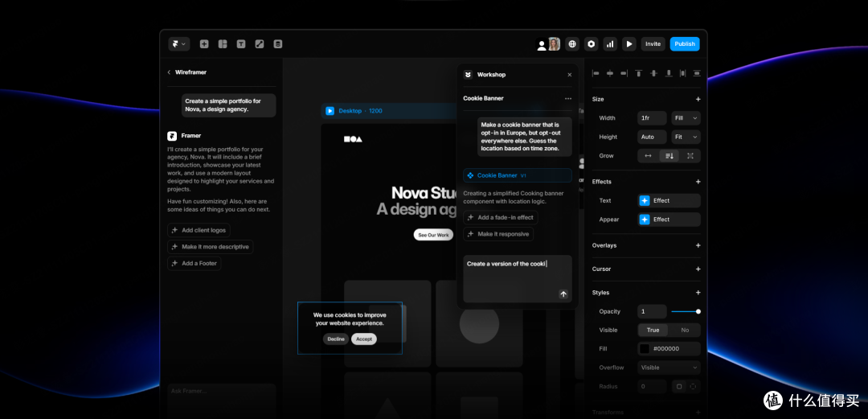Add a Size property with plus
Screen dimensions: 868x419
(698, 99)
